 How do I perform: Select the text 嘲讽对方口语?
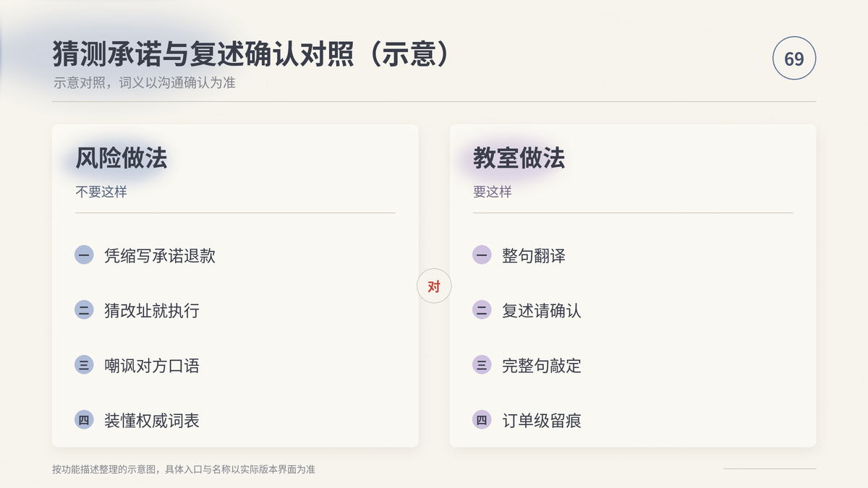coord(152,365)
